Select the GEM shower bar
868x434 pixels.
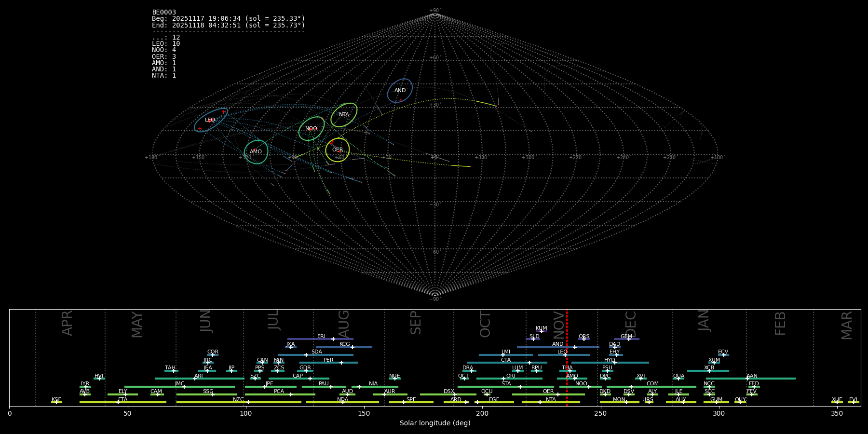[626, 339]
